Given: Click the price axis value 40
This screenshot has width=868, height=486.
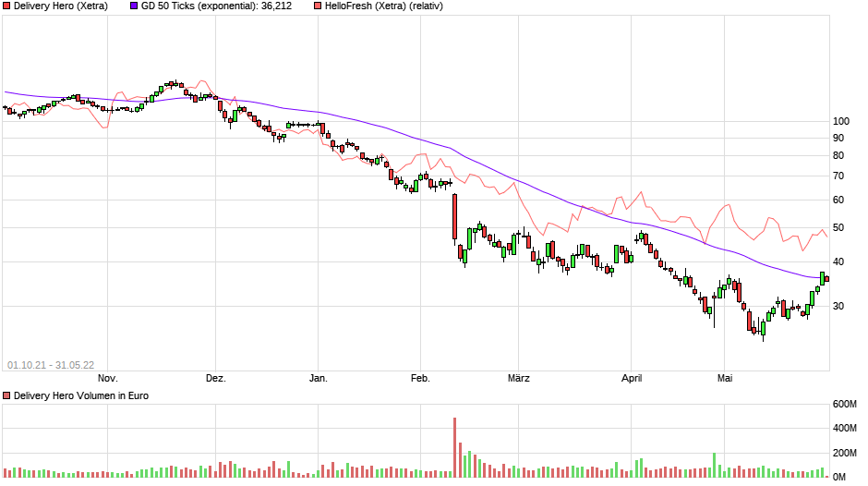Looking at the screenshot, I should pyautogui.click(x=838, y=262).
